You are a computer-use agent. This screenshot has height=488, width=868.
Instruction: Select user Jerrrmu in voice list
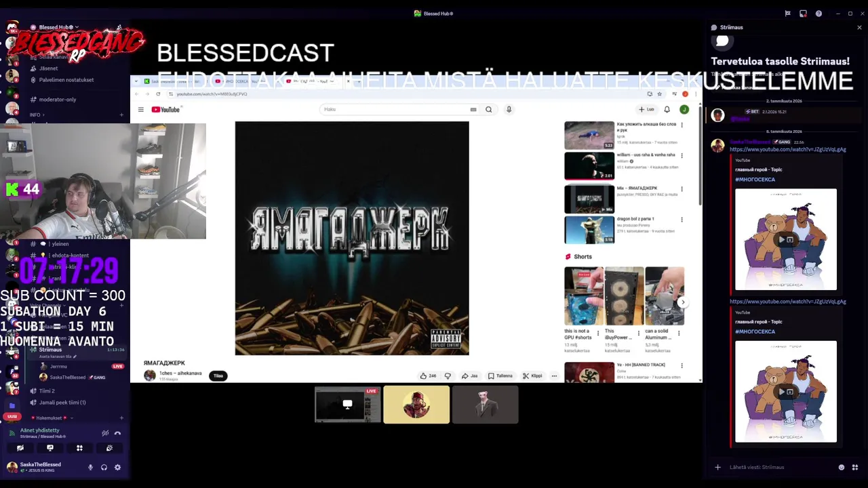(x=58, y=367)
